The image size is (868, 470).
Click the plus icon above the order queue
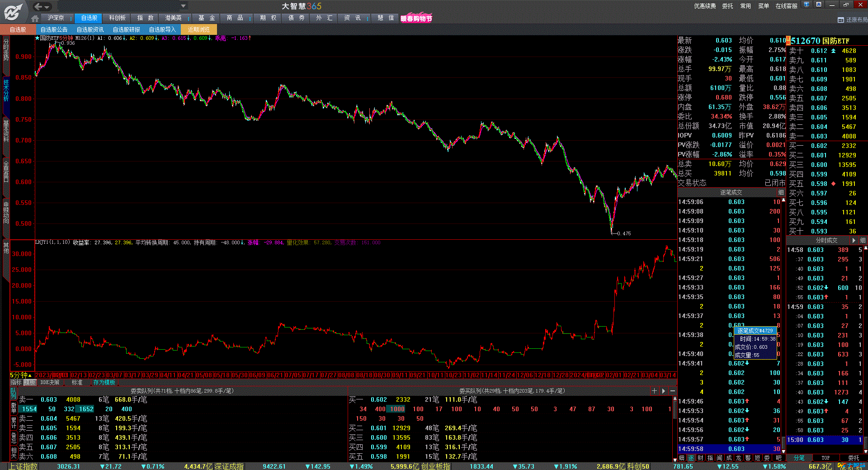coord(654,391)
